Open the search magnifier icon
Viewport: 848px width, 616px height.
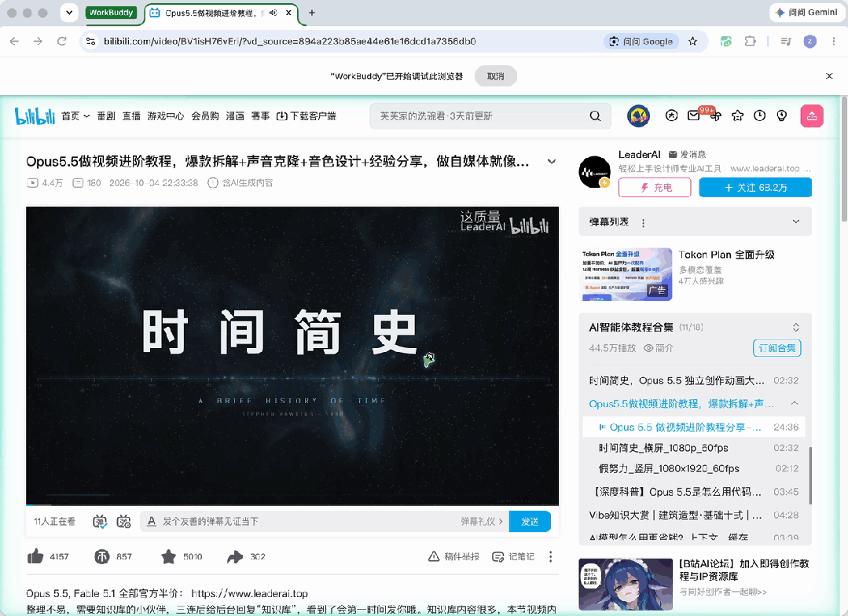(x=595, y=115)
